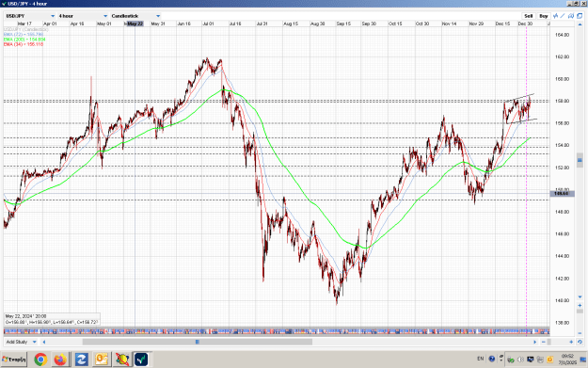
Task: Click the May 22 highlighted date label
Action: [x=135, y=24]
